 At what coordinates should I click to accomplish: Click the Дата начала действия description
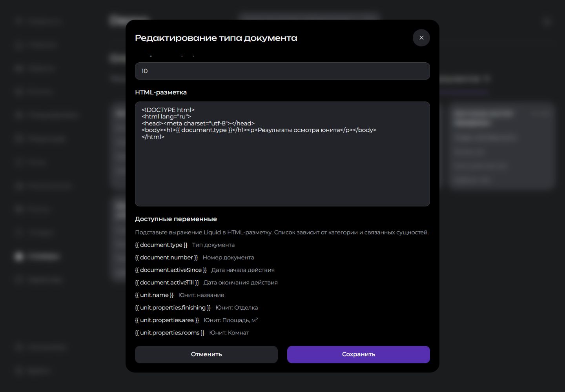pyautogui.click(x=243, y=270)
